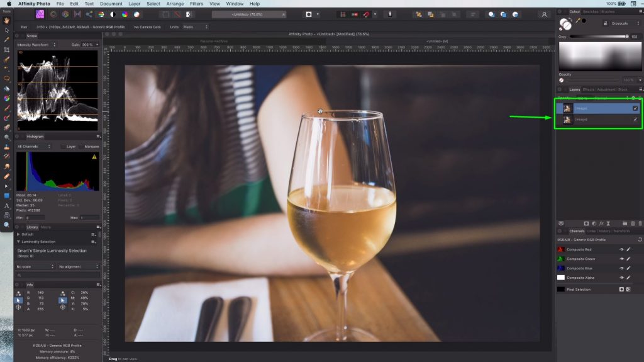Open the Assistant options icon

[x=390, y=14]
